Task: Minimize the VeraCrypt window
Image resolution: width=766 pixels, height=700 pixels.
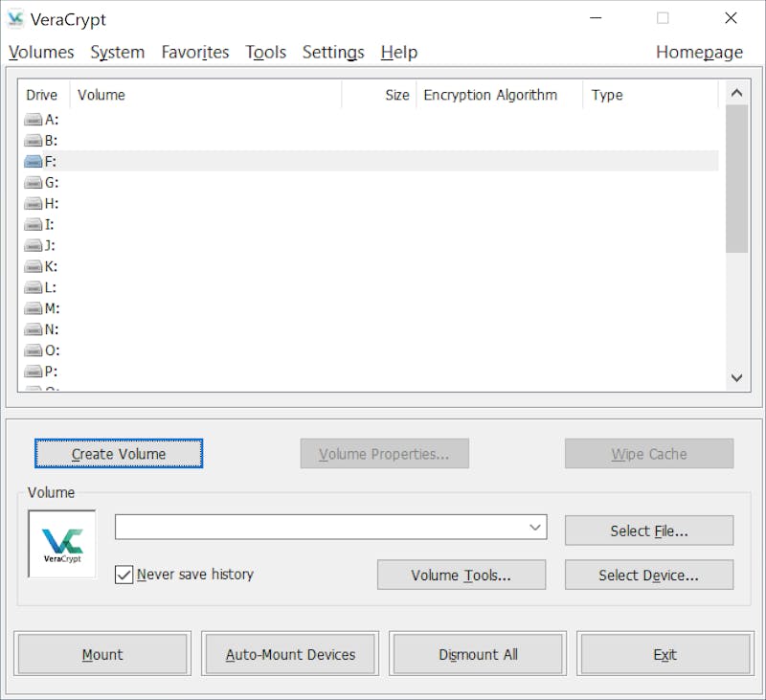Action: (596, 18)
